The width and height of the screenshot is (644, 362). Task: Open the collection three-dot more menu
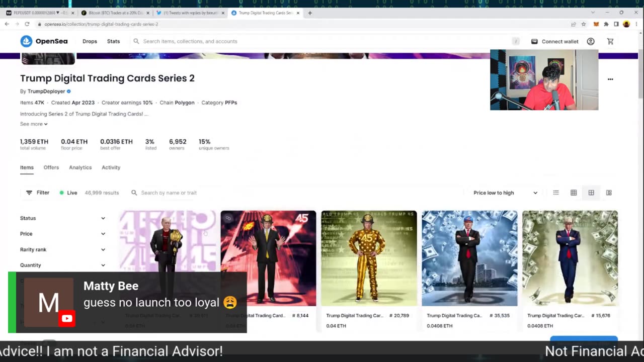[x=610, y=79]
